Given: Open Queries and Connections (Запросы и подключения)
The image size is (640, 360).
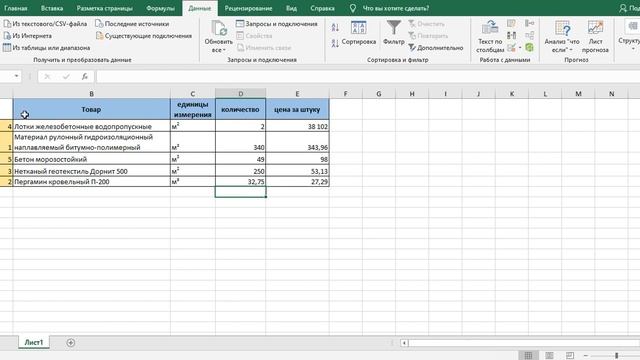Looking at the screenshot, I should tap(277, 24).
